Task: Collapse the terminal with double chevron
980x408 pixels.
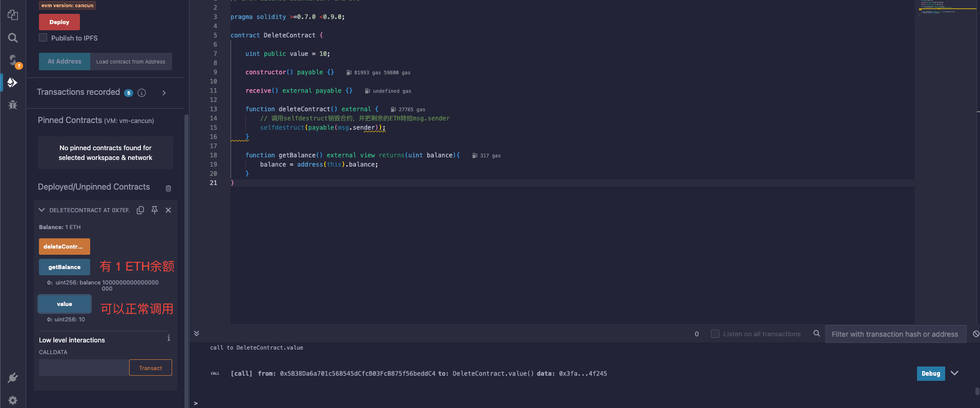Action: click(x=196, y=333)
